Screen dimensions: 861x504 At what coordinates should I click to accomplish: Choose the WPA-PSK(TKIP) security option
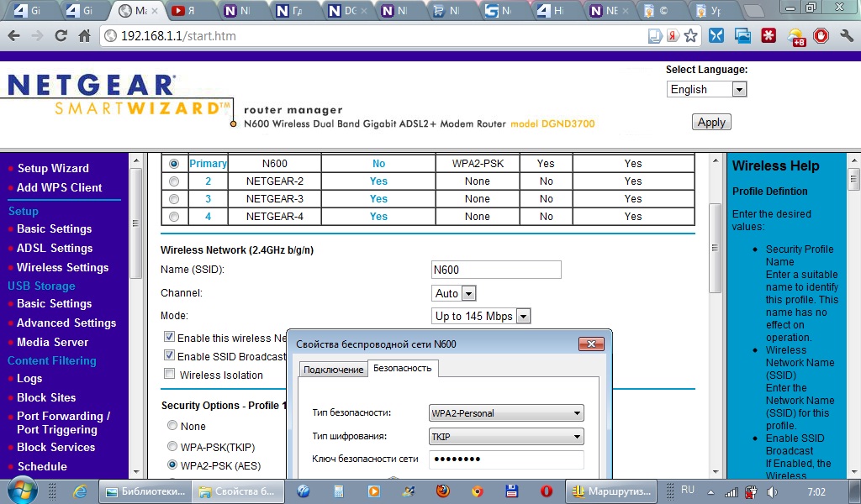coord(172,446)
